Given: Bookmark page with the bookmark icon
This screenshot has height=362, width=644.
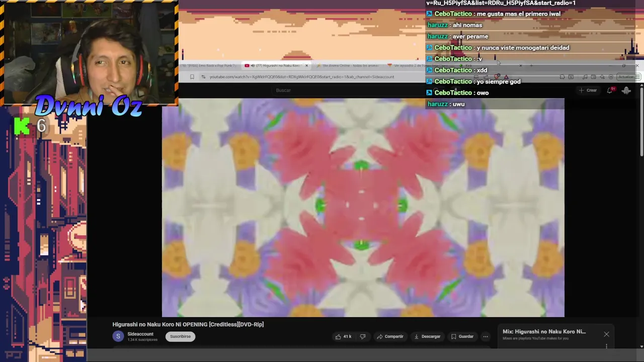Looking at the screenshot, I should point(192,77).
